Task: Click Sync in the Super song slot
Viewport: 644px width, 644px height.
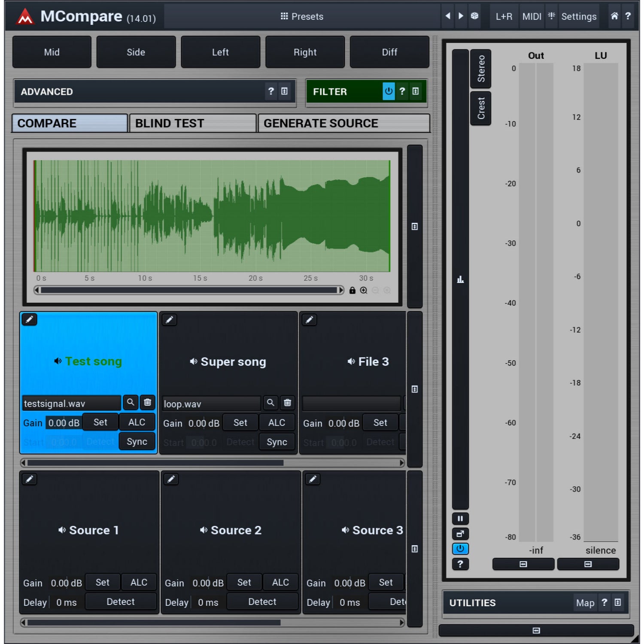Action: pos(277,442)
